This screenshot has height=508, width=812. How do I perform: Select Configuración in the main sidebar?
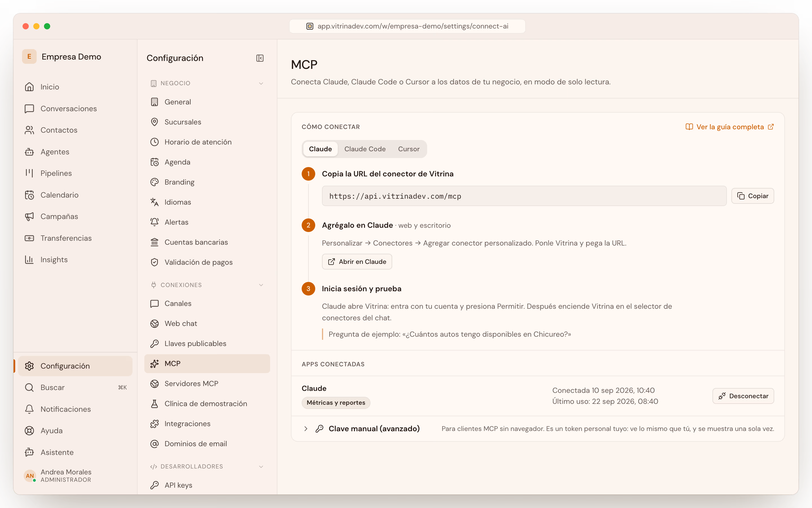click(x=75, y=366)
